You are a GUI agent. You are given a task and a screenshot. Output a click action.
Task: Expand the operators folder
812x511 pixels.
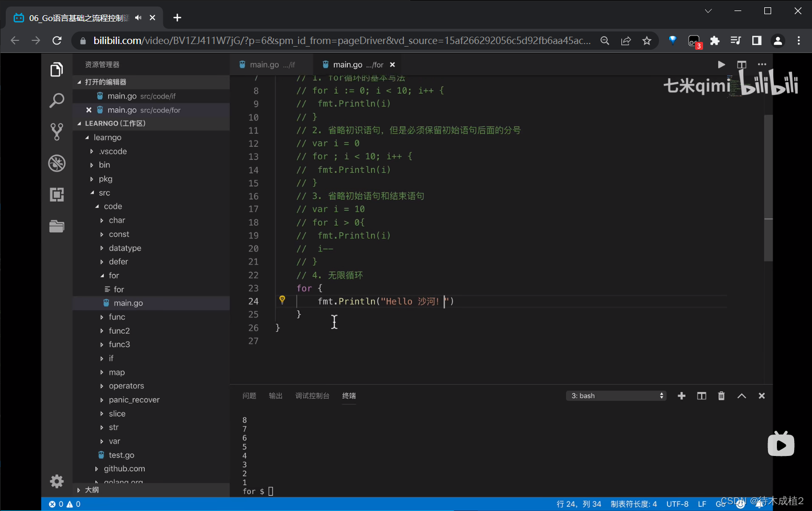tap(102, 386)
